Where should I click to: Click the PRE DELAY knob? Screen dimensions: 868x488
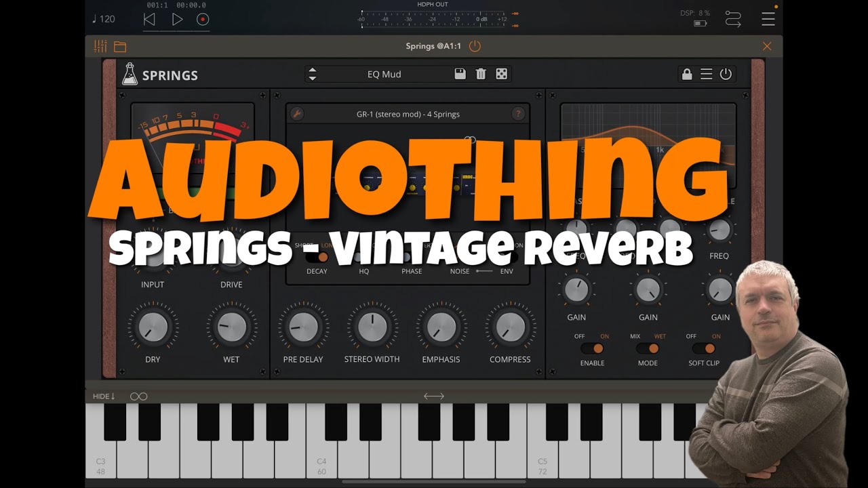[303, 327]
